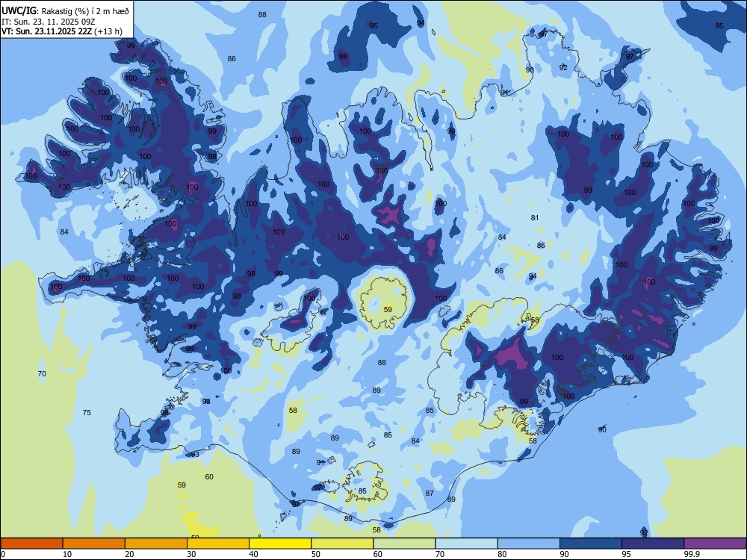The height and width of the screenshot is (560, 747).
Task: Select the dark indigo 95–99.9 legend swatch
Action: tap(653, 544)
